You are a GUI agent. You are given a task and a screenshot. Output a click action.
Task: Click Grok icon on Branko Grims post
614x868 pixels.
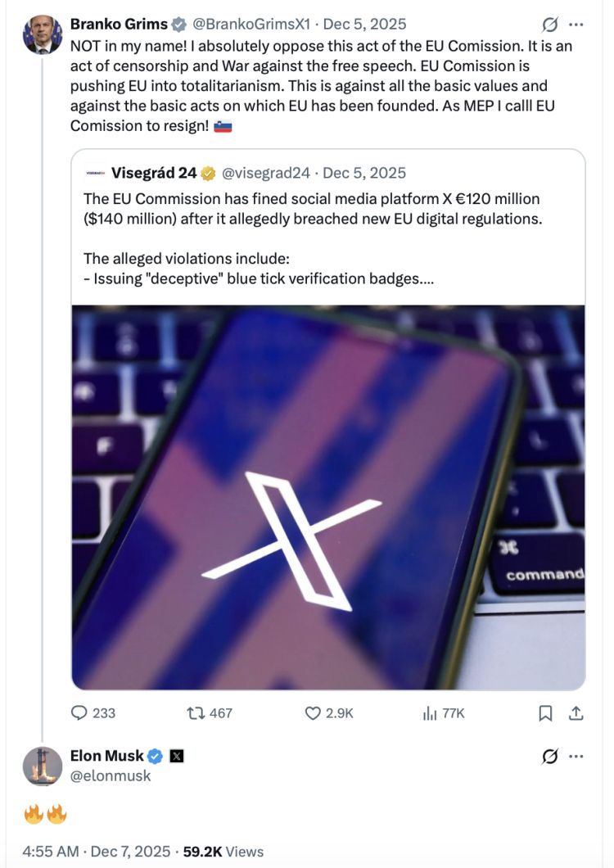[x=550, y=25]
